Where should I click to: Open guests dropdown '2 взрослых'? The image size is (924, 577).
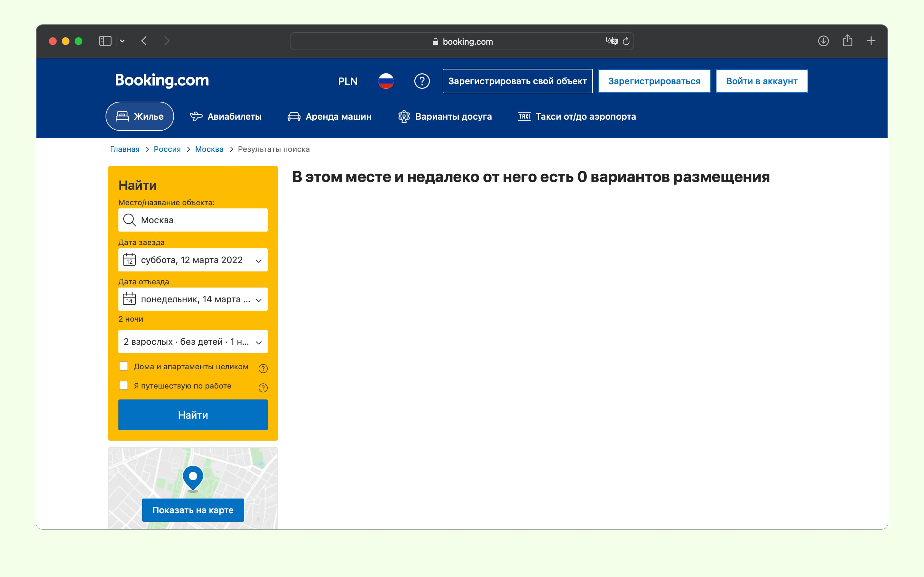tap(193, 342)
